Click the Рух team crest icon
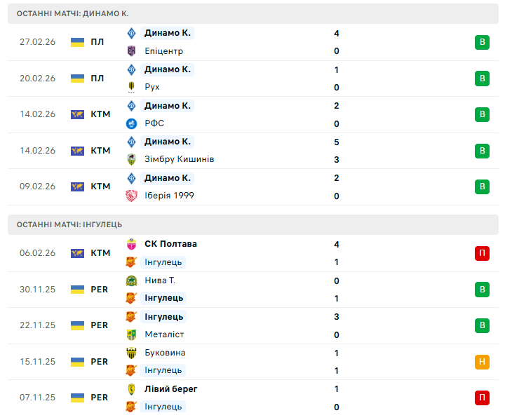This screenshot has width=505, height=420. tap(131, 87)
